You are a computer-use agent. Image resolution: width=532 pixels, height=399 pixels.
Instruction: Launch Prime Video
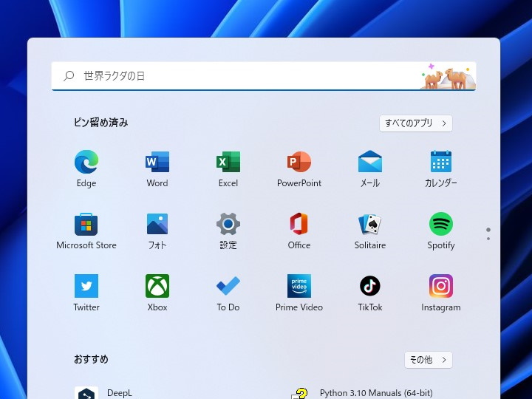click(299, 293)
